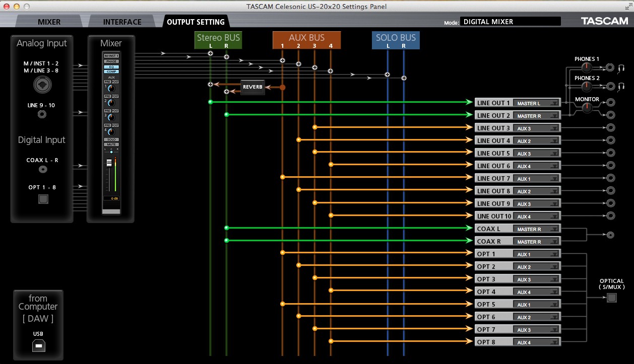Open the LINE OUT 1 source dropdown

click(x=536, y=103)
